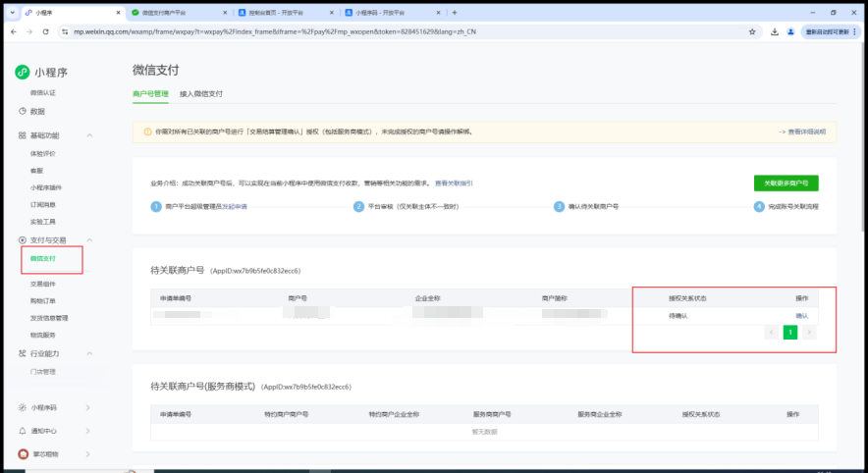
Task: Close the 微信支付商户平台 tab
Action: (x=225, y=12)
